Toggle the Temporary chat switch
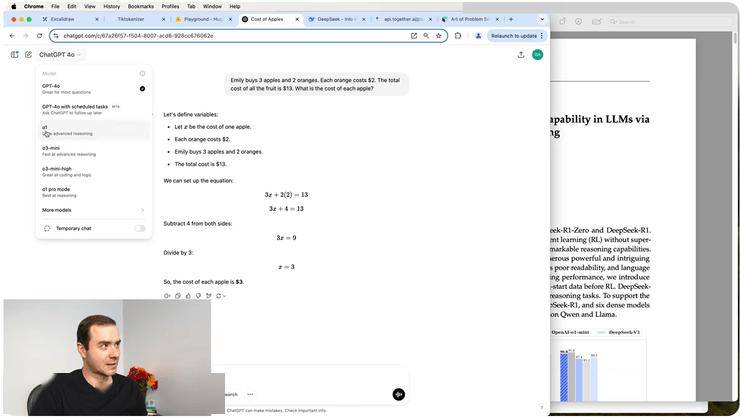This screenshot has height=417, width=740. pos(140,228)
